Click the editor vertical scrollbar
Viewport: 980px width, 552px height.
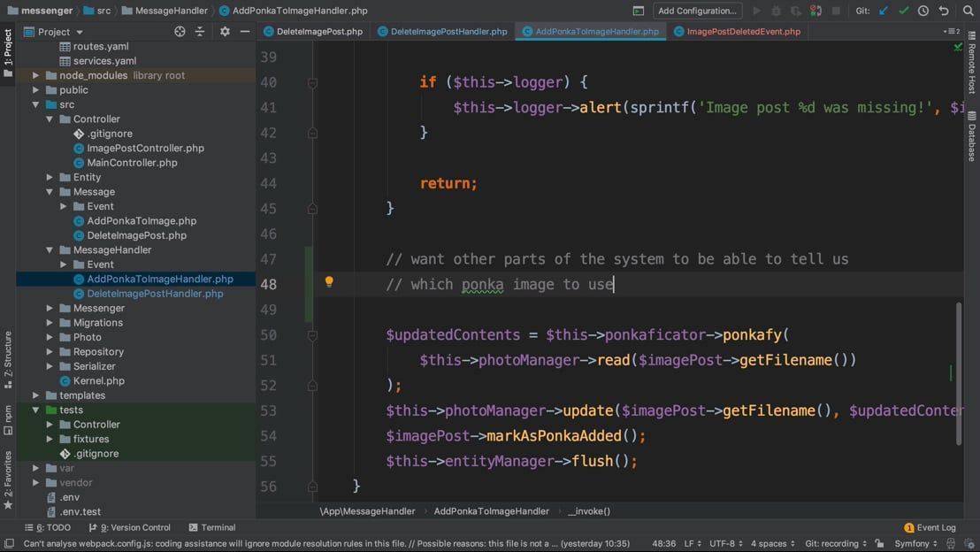pos(958,373)
